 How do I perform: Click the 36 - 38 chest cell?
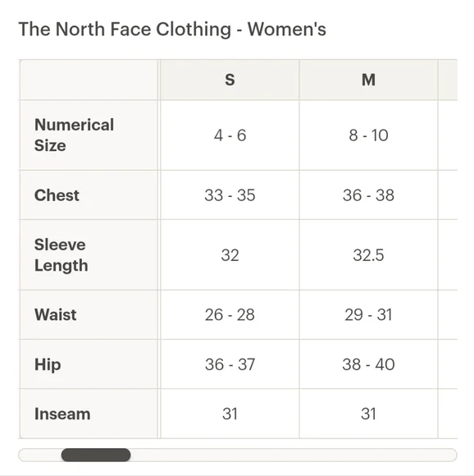(x=368, y=195)
